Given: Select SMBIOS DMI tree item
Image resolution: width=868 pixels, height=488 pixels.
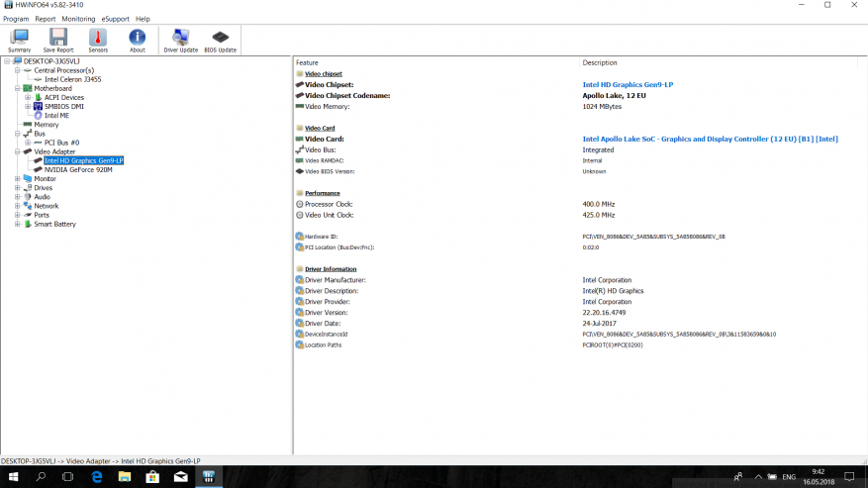Looking at the screenshot, I should pos(64,106).
